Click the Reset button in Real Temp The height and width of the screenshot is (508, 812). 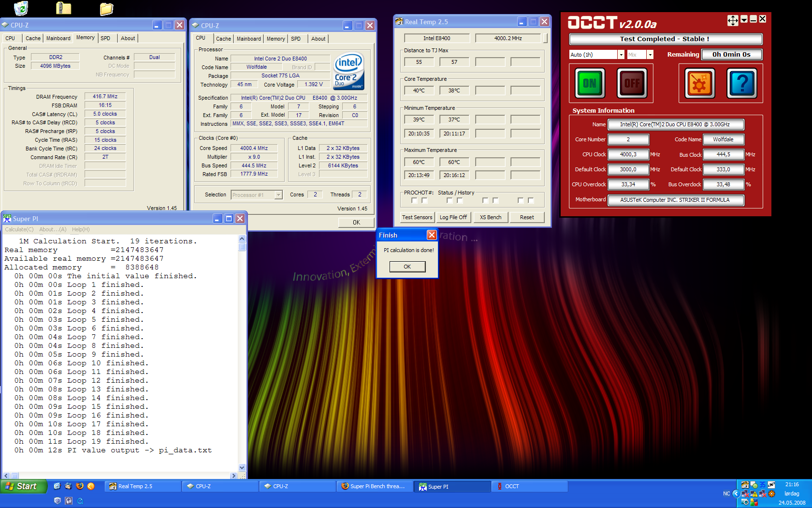click(527, 217)
